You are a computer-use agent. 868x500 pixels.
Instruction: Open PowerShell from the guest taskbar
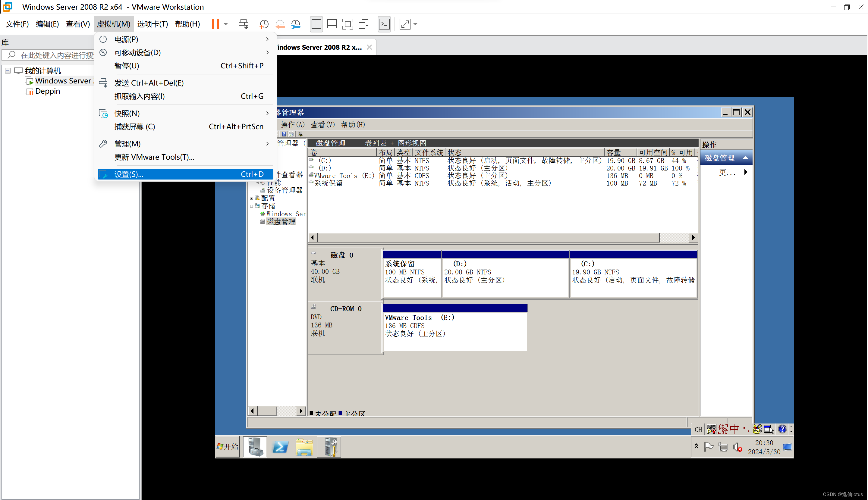click(280, 446)
